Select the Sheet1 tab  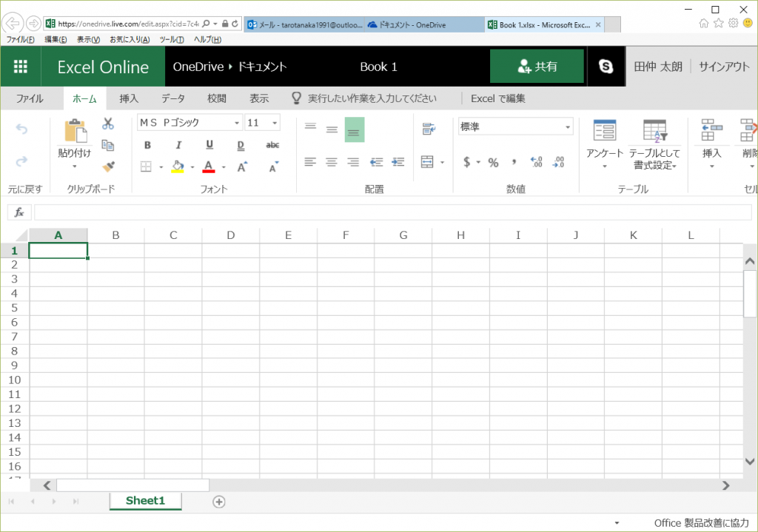pos(146,501)
